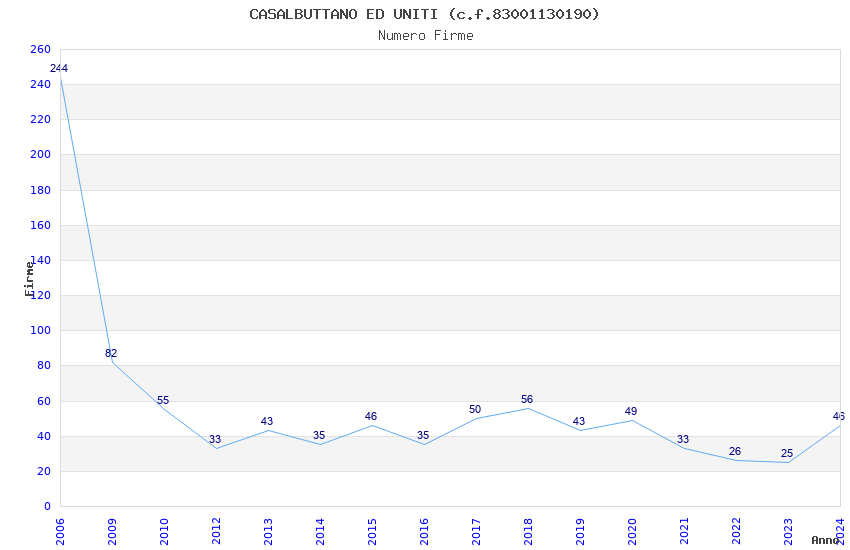Click the y-axis value 220

click(41, 119)
